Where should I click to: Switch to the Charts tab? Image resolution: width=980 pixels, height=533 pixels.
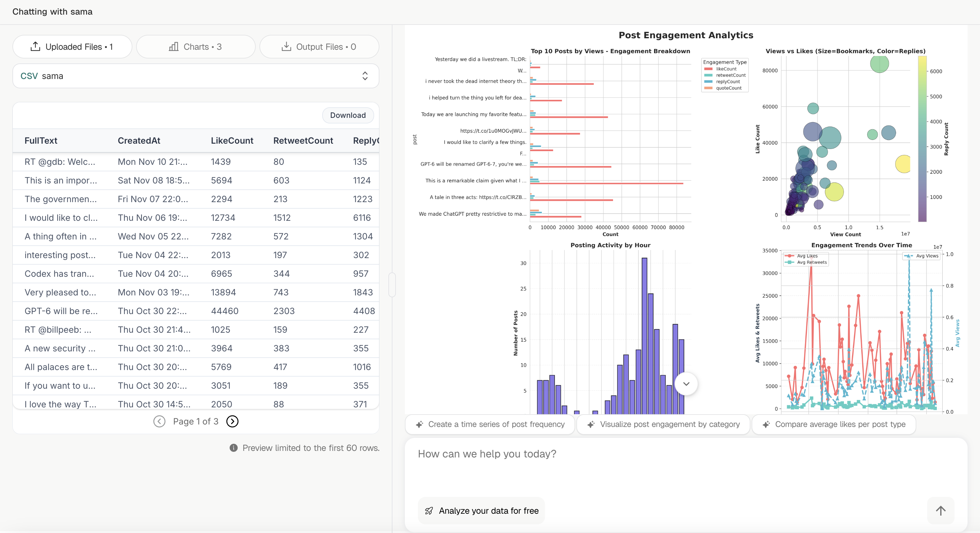tap(195, 46)
